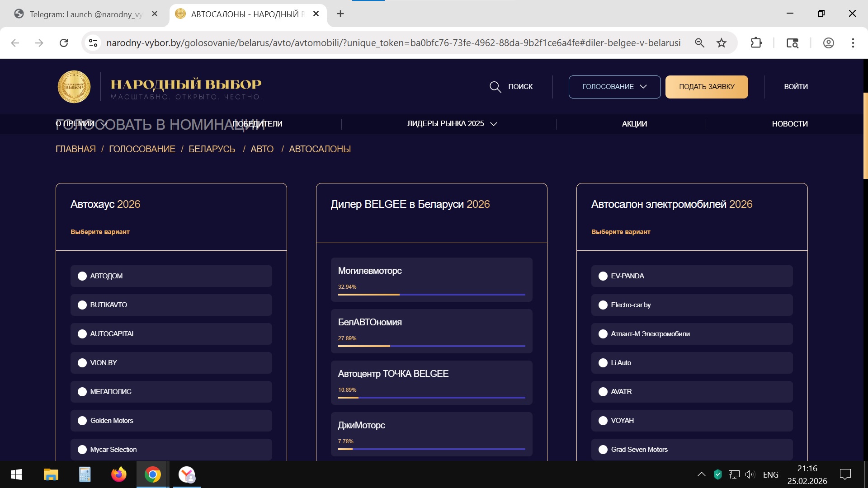Click the gold Народный Выбор logo medallion
868x488 pixels.
point(74,86)
